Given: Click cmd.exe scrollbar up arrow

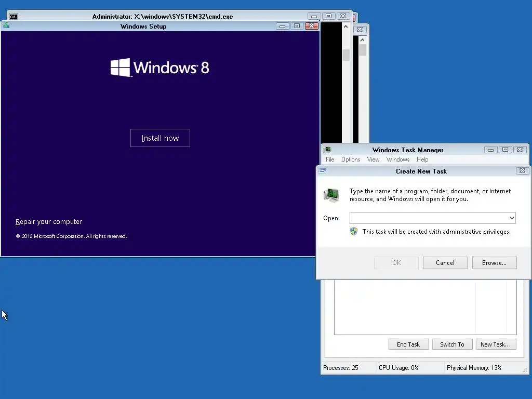Looking at the screenshot, I should pyautogui.click(x=345, y=27).
